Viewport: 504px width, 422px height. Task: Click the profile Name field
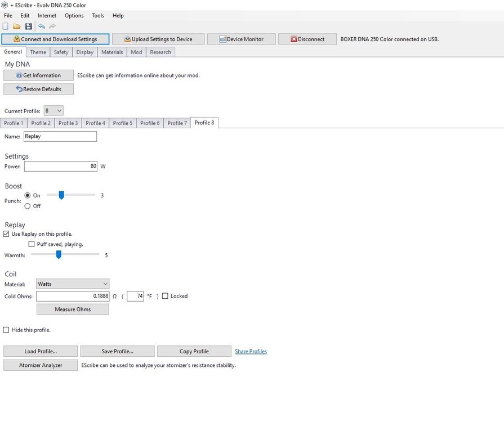(60, 136)
